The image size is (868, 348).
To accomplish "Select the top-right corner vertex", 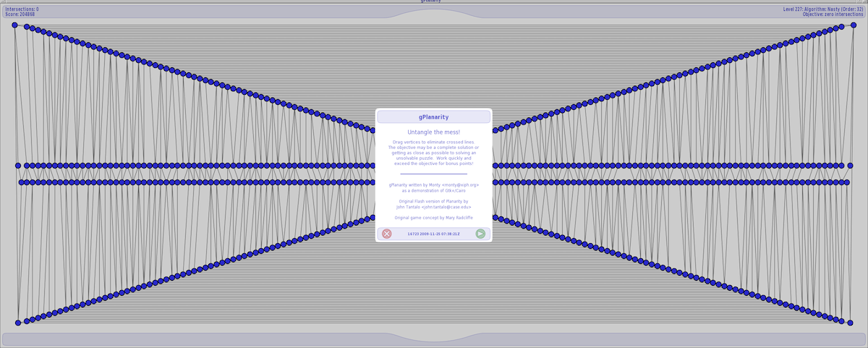I will [854, 25].
